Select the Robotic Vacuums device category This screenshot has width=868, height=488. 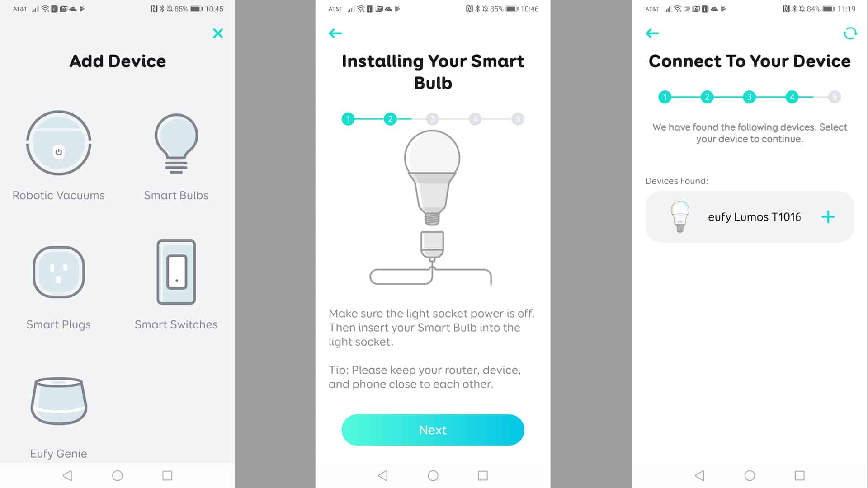[58, 155]
